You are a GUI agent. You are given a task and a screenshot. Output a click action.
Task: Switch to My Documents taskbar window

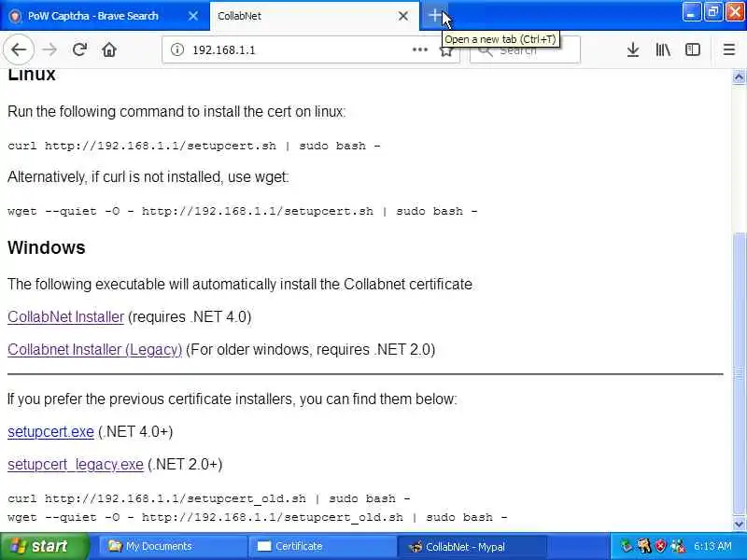click(x=172, y=546)
